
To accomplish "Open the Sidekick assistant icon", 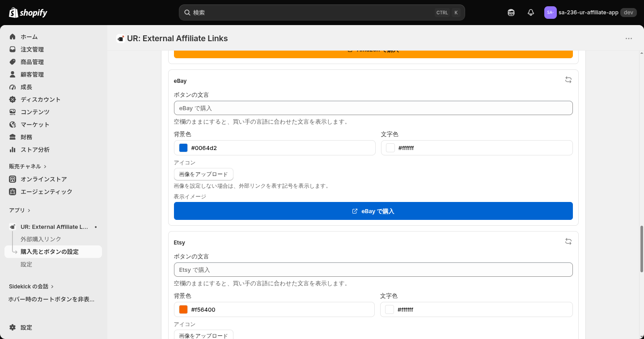I will point(511,13).
